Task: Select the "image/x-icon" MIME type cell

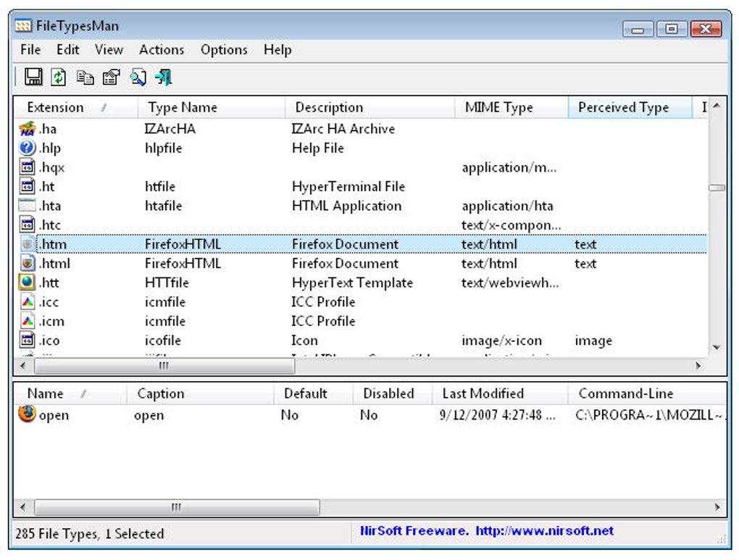Action: tap(501, 340)
